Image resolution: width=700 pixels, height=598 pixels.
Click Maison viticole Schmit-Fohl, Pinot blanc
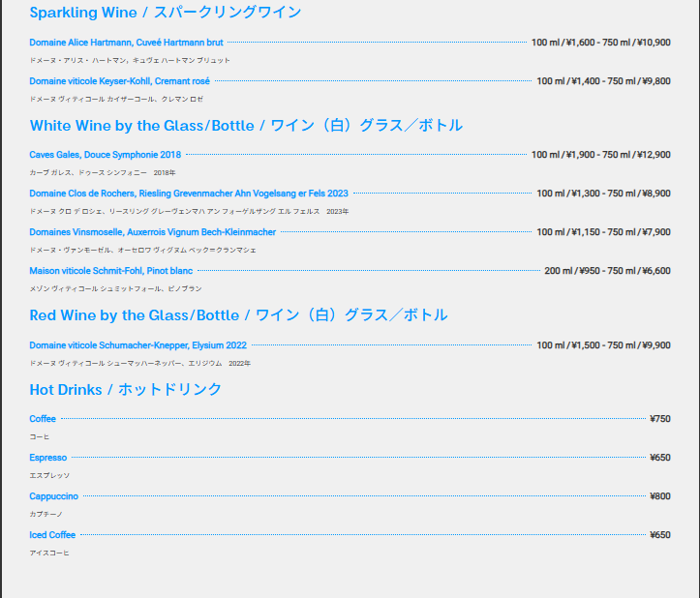point(110,271)
